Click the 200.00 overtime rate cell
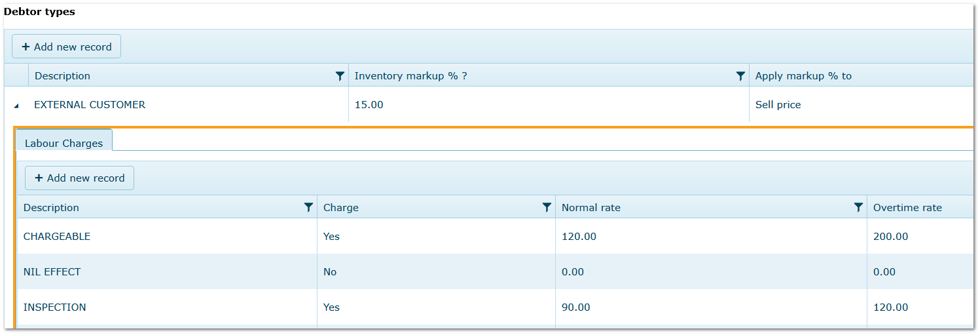 point(891,237)
